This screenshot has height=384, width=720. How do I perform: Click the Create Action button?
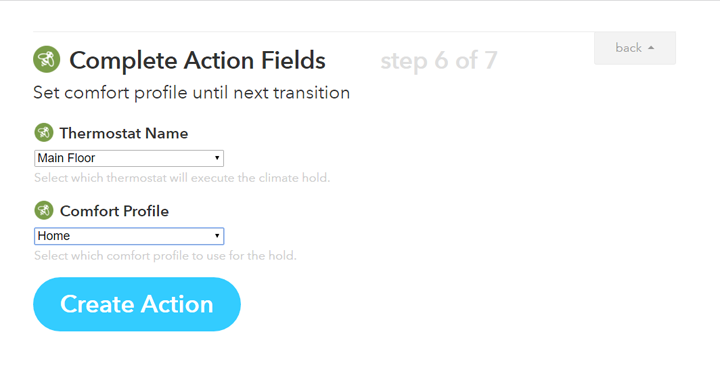(x=137, y=304)
